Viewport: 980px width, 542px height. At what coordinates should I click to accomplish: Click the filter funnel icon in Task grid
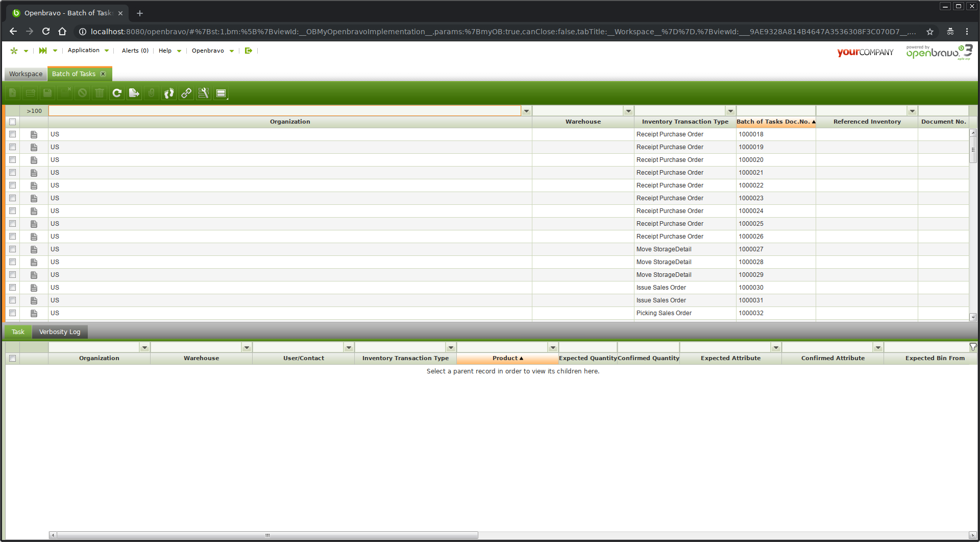973,347
